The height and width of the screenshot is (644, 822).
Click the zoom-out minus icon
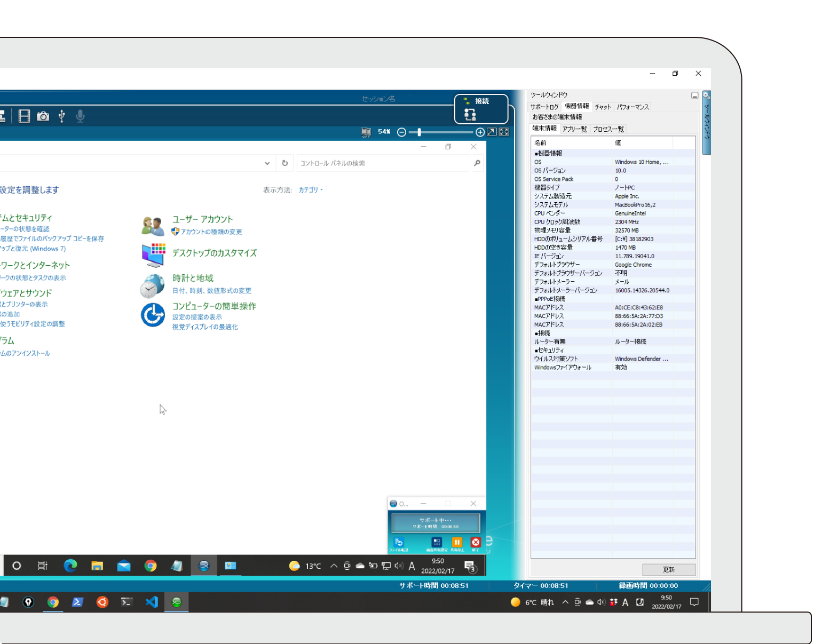(x=402, y=132)
